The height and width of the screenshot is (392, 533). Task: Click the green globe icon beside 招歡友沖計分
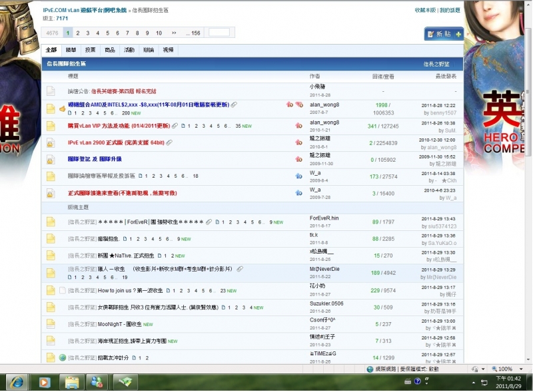[62, 357]
